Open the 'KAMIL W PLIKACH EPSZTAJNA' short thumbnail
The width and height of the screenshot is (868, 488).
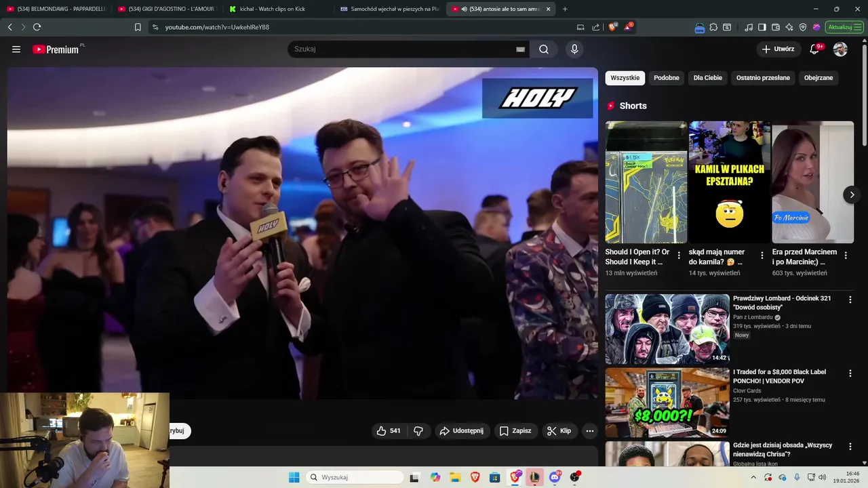coord(729,182)
